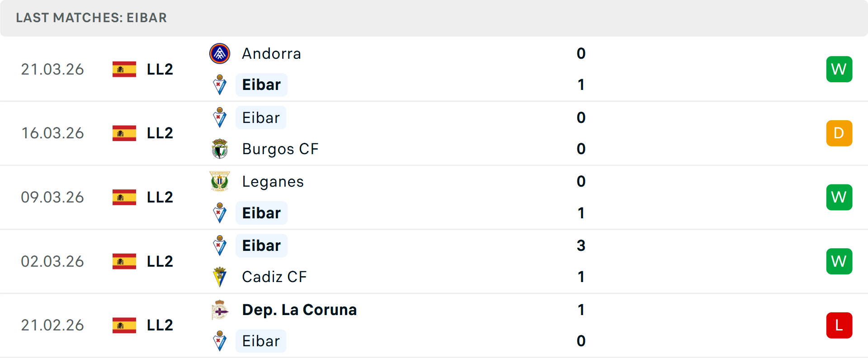The height and width of the screenshot is (358, 868).
Task: Select the Eibar crest next to Andorra match
Action: (220, 85)
